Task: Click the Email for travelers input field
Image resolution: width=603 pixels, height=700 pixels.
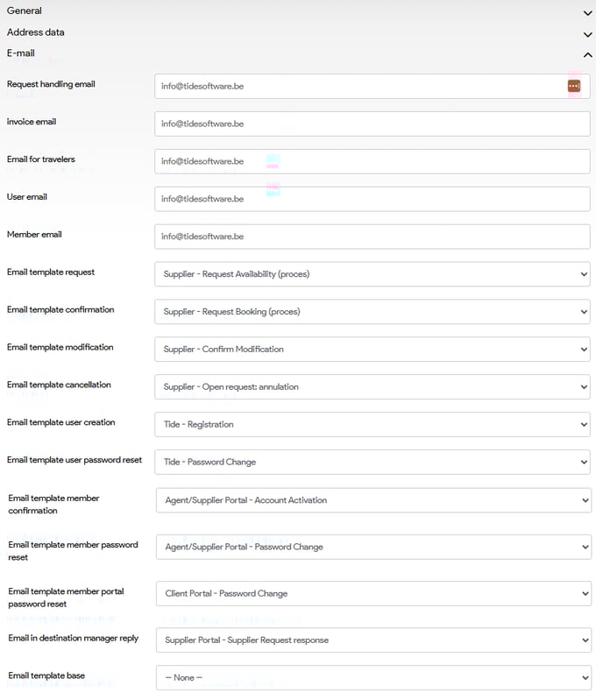Action: coord(372,162)
